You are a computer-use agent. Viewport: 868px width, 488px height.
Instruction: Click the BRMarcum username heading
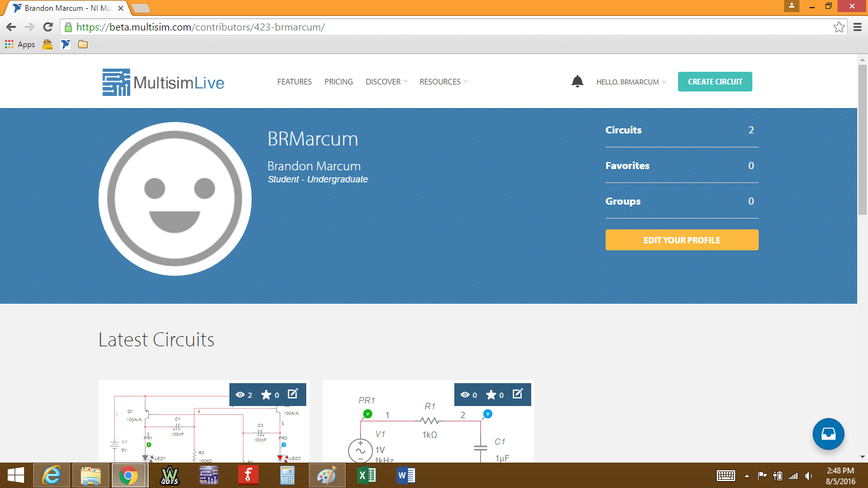[x=313, y=139]
